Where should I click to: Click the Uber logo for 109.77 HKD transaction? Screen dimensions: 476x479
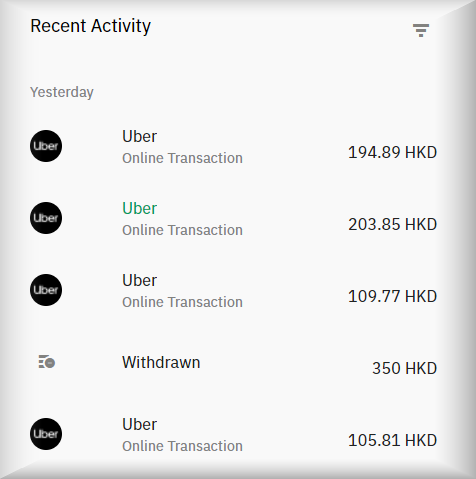point(46,290)
